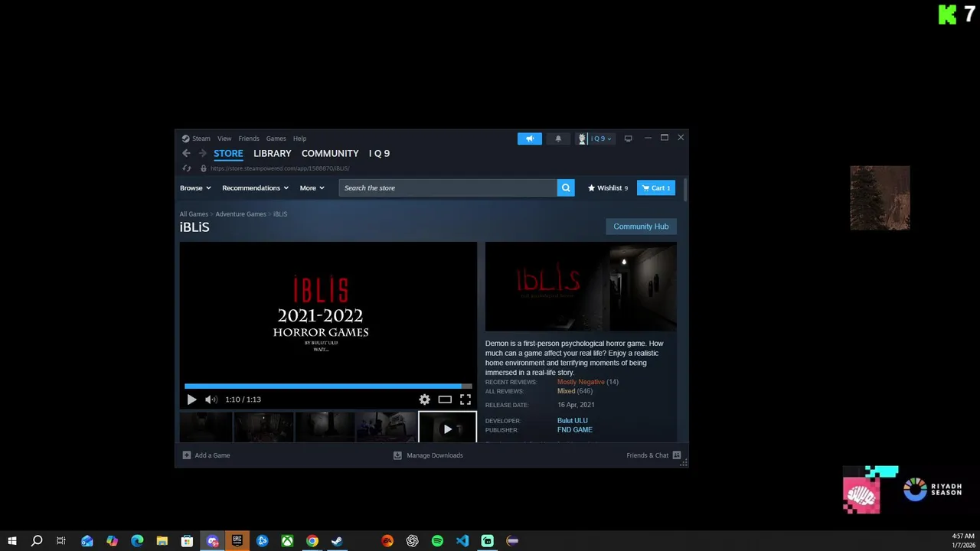
Task: Select the first screenshot thumbnail
Action: coord(206,428)
